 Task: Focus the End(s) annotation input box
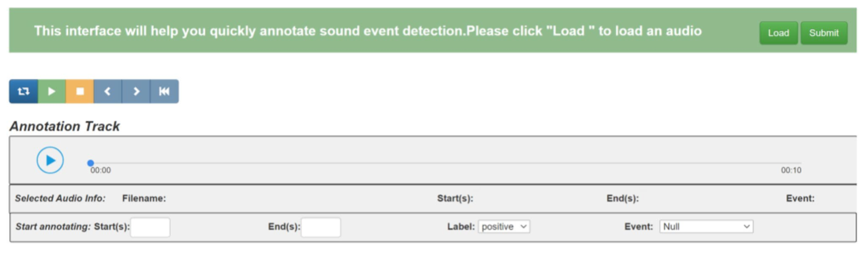click(321, 227)
